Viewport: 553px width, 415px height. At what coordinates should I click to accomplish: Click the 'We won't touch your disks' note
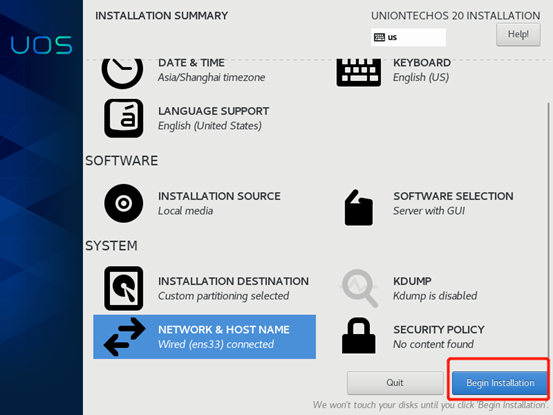coord(430,405)
